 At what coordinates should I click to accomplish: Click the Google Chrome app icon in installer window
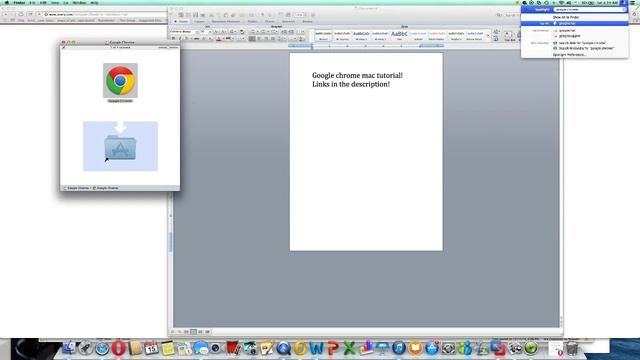pyautogui.click(x=120, y=80)
